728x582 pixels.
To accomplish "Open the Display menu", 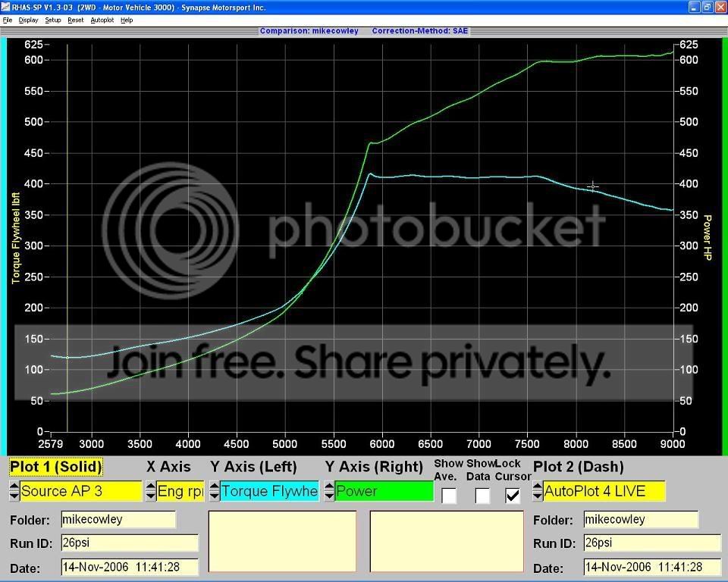I will (28, 20).
